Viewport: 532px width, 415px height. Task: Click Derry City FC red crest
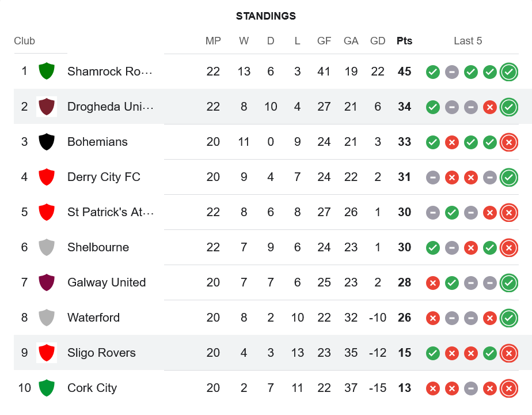point(46,177)
